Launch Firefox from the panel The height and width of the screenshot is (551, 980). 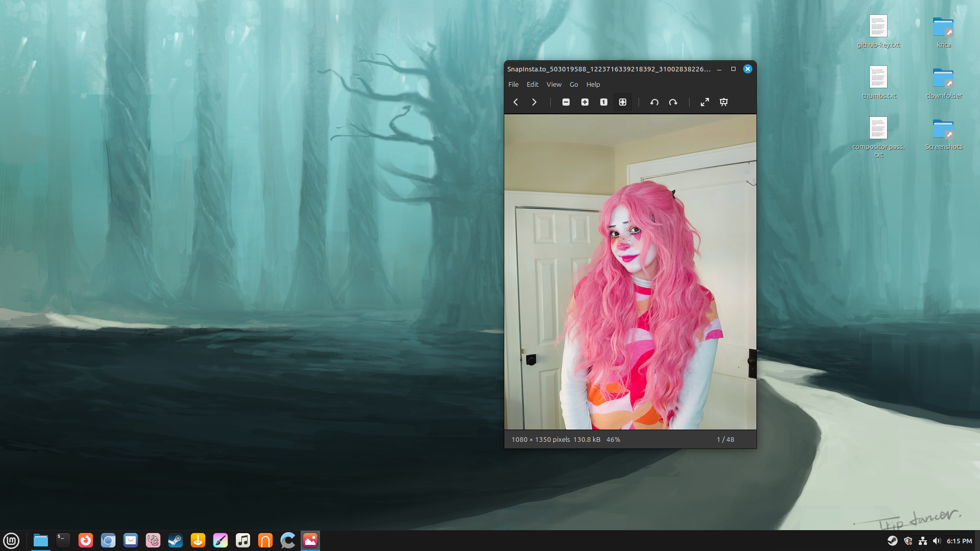point(86,541)
